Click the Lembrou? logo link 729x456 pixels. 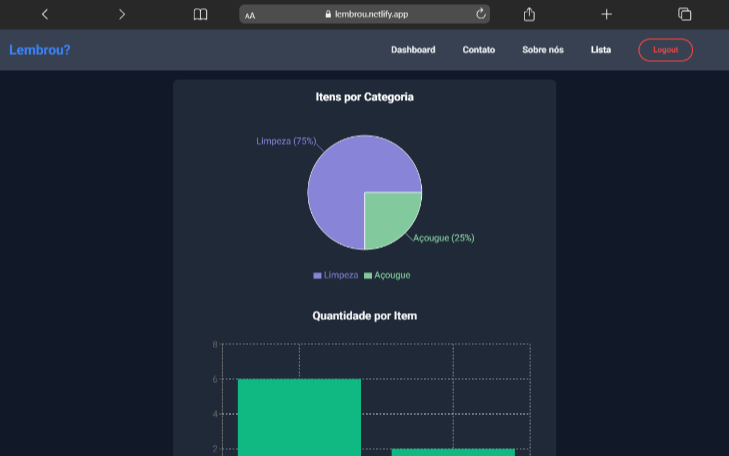click(x=40, y=50)
